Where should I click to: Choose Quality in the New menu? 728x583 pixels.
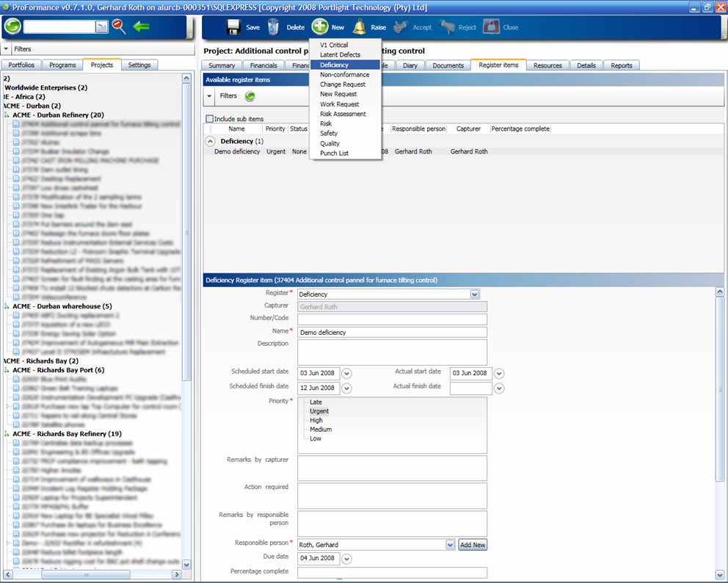click(x=330, y=143)
